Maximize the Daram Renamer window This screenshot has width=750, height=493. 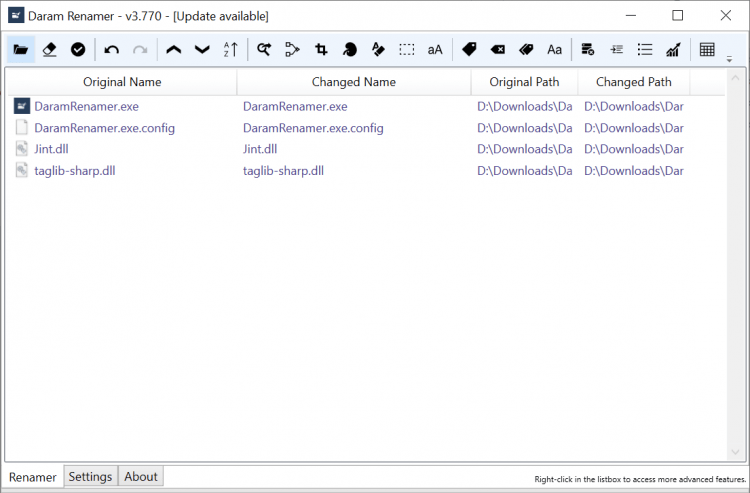(x=678, y=15)
